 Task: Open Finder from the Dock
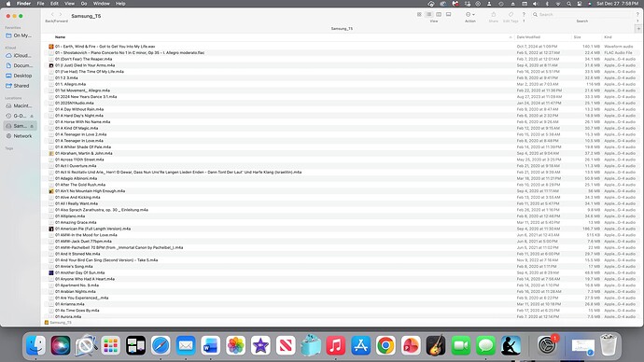[x=35, y=345]
